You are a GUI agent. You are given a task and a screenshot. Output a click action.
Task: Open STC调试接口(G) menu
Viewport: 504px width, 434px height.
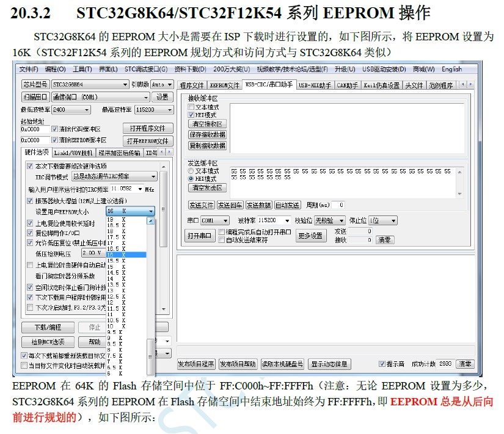(x=146, y=69)
